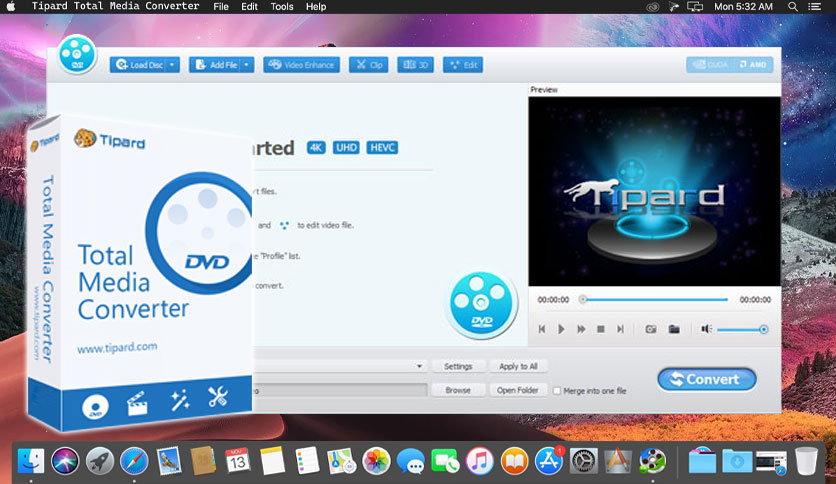
Task: Skip to next chapter in preview
Action: tap(620, 329)
